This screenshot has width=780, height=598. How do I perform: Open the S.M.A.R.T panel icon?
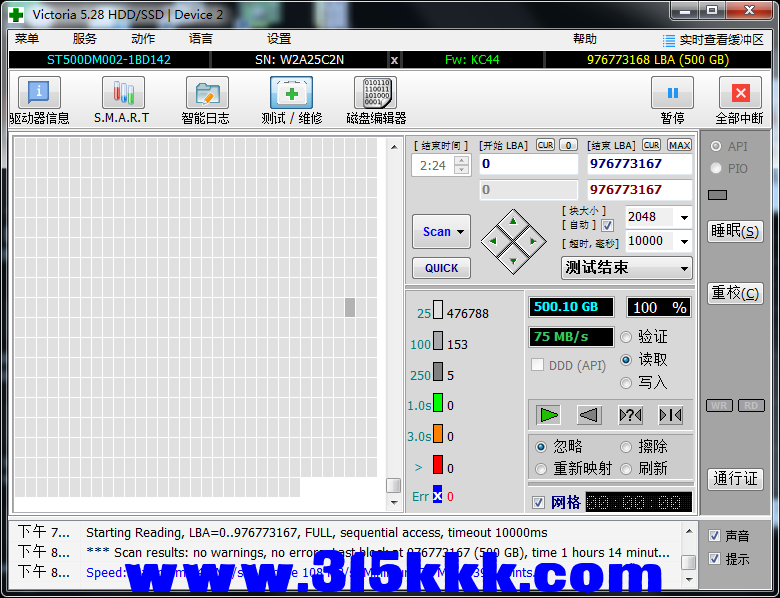pos(123,93)
